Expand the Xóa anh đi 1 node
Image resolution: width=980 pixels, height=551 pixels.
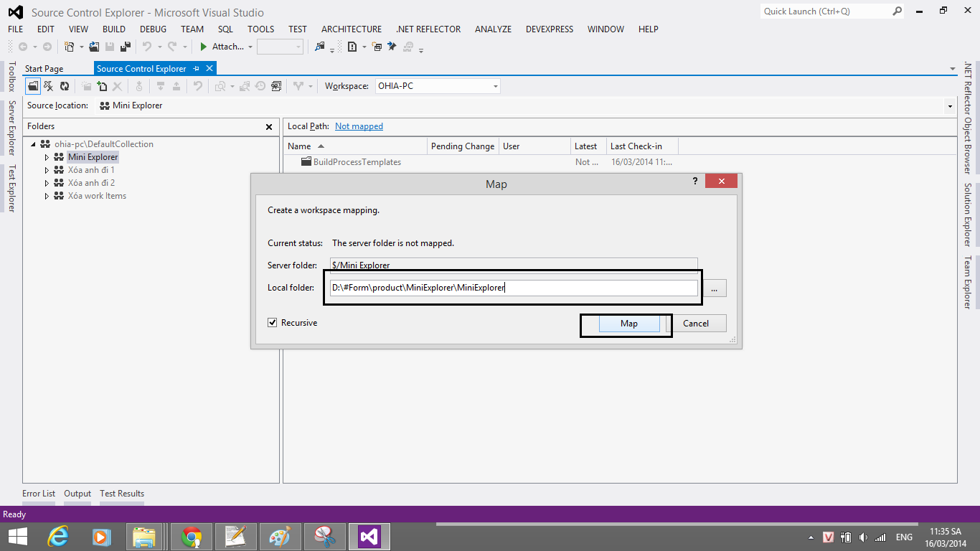[47, 170]
